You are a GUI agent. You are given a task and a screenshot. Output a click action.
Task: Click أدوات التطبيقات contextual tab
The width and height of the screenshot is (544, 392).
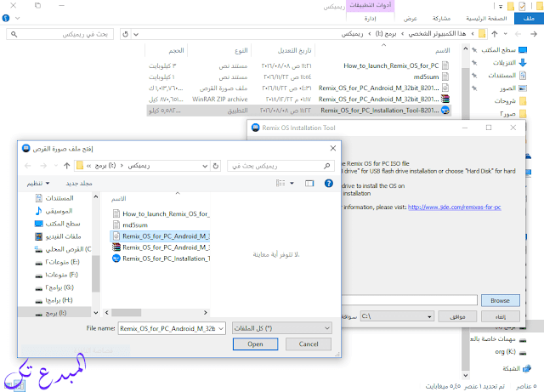(371, 5)
